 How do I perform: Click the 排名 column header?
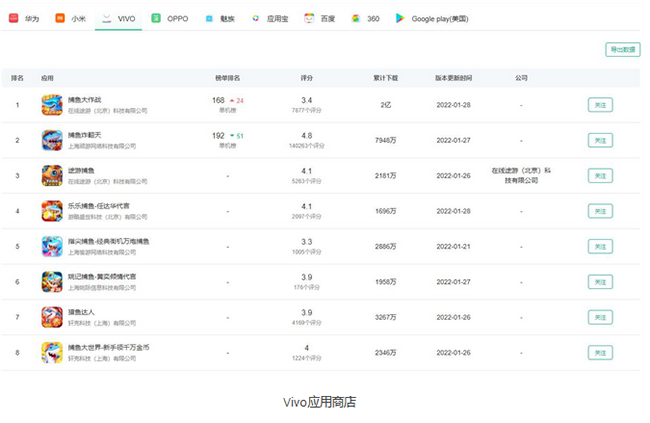coord(17,78)
